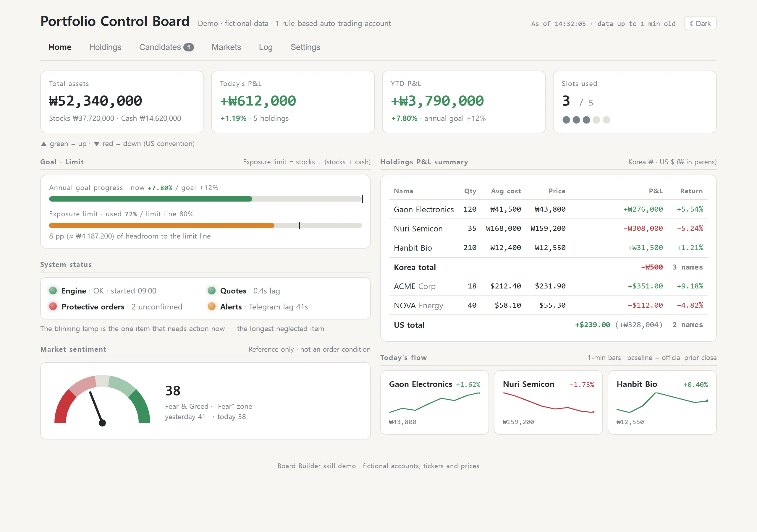
Task: Click the orange exposure limit bar
Action: [x=161, y=226]
